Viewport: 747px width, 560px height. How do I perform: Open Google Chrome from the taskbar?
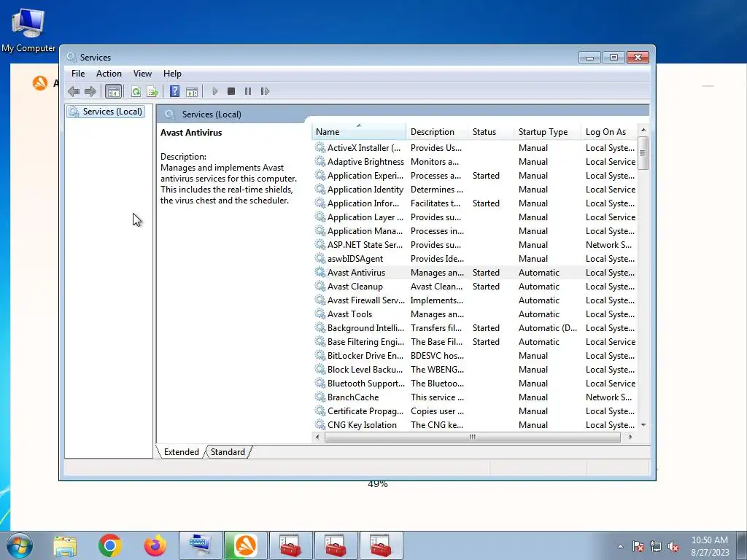110,545
